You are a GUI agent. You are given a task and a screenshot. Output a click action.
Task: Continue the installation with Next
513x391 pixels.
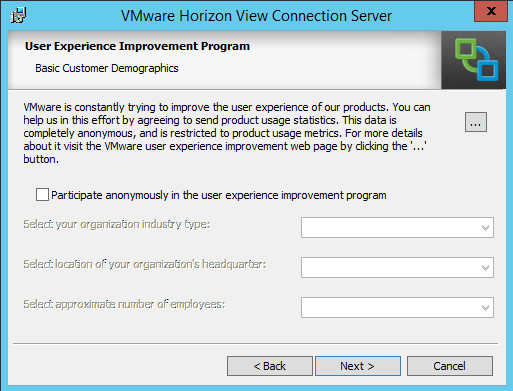[x=358, y=366]
